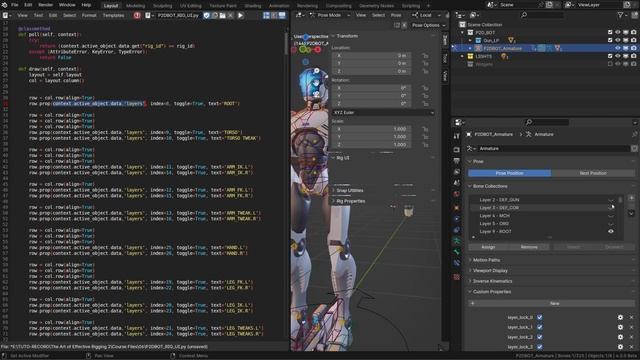Click New custom property button
The width and height of the screenshot is (640, 360).
point(552,303)
